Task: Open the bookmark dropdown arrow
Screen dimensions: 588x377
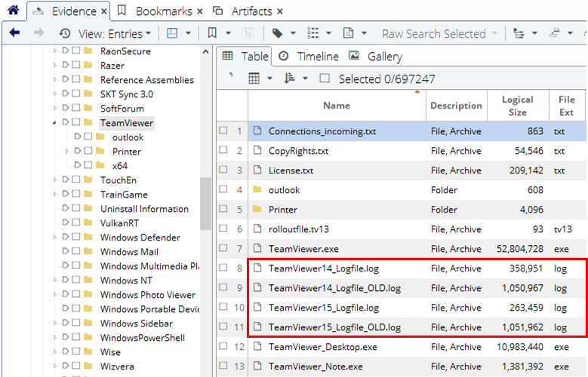Action: pos(228,33)
